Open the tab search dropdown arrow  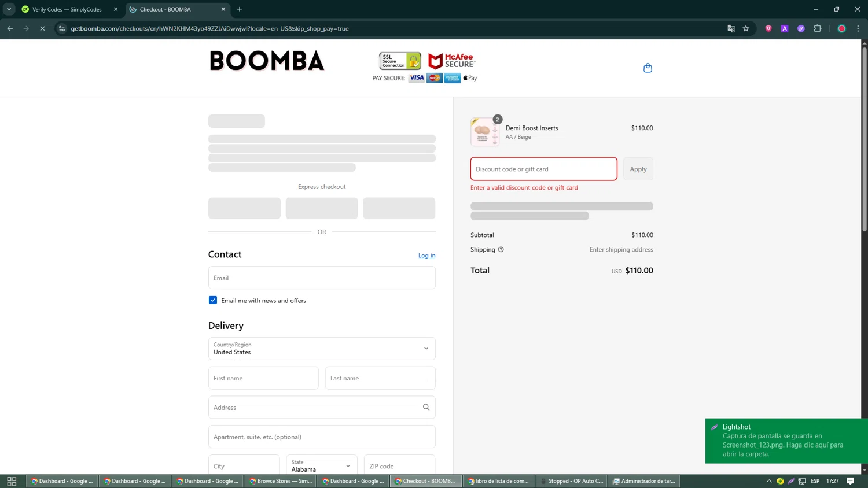tap(9, 9)
